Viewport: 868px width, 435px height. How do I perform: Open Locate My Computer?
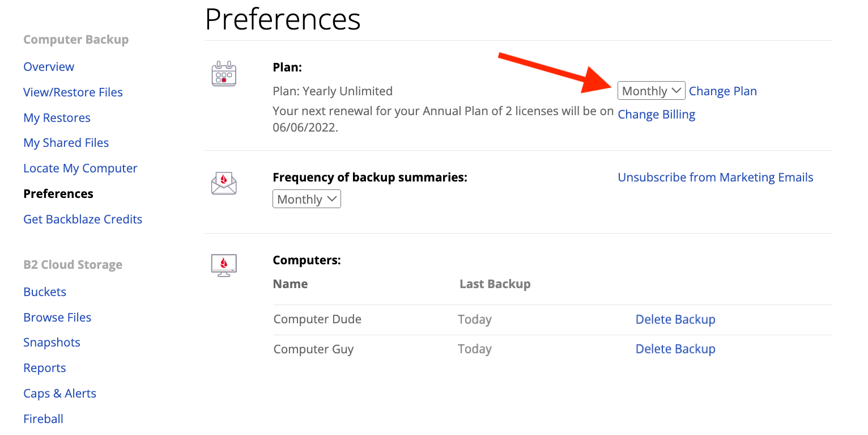point(80,168)
